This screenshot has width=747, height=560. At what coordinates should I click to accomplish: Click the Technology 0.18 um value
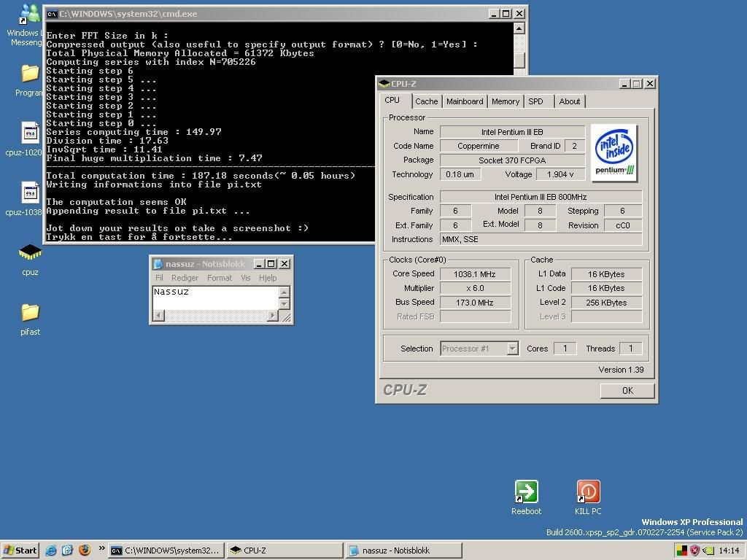point(460,174)
